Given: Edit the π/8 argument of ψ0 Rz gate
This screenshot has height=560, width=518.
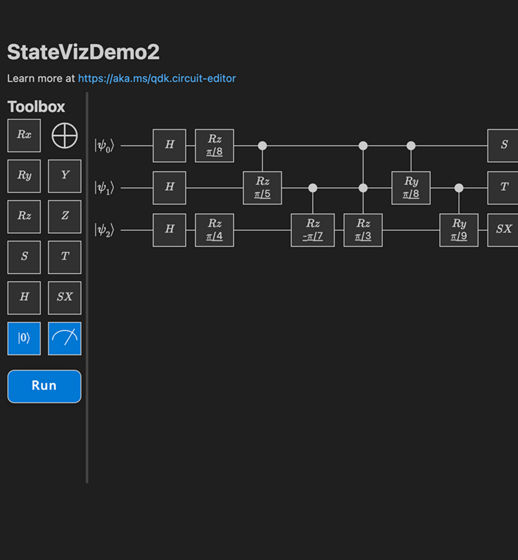Looking at the screenshot, I should pos(214,152).
